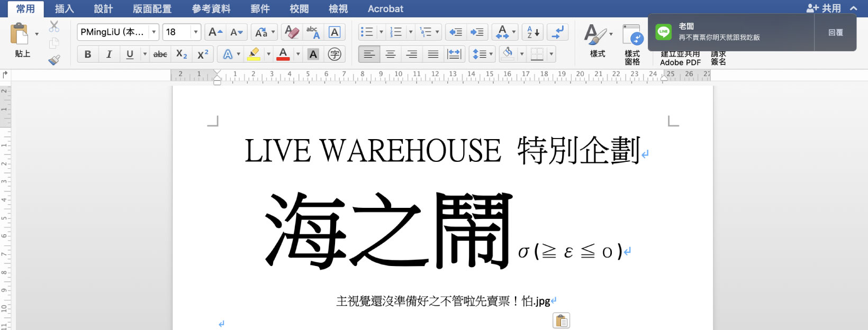Collapse the ribbon with chevron
This screenshot has width=868, height=330.
tap(854, 8)
